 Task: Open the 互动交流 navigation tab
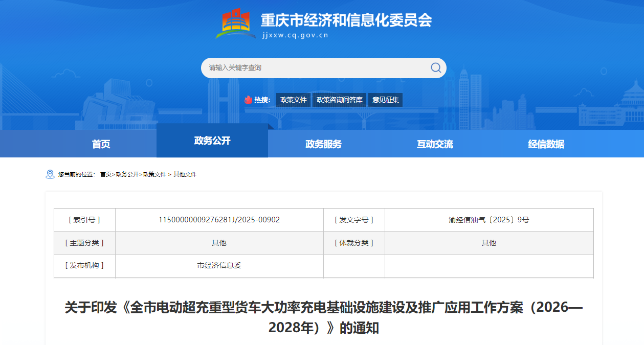[435, 144]
